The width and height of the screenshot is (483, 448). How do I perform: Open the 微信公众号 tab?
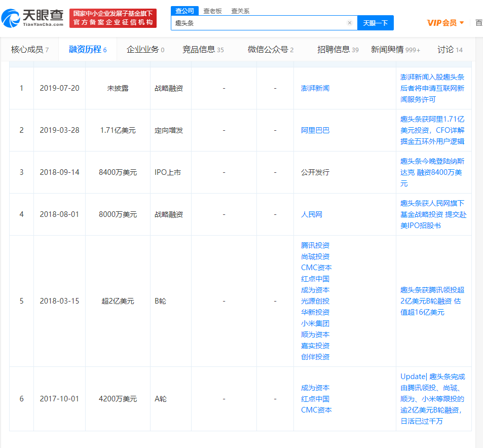pyautogui.click(x=271, y=49)
